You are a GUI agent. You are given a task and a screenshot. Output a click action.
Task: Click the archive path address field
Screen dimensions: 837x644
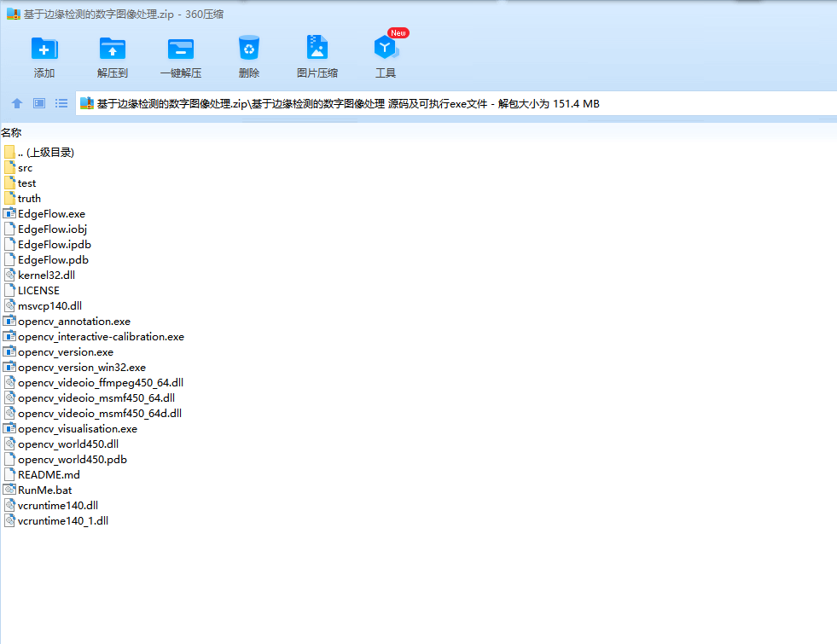pos(457,103)
